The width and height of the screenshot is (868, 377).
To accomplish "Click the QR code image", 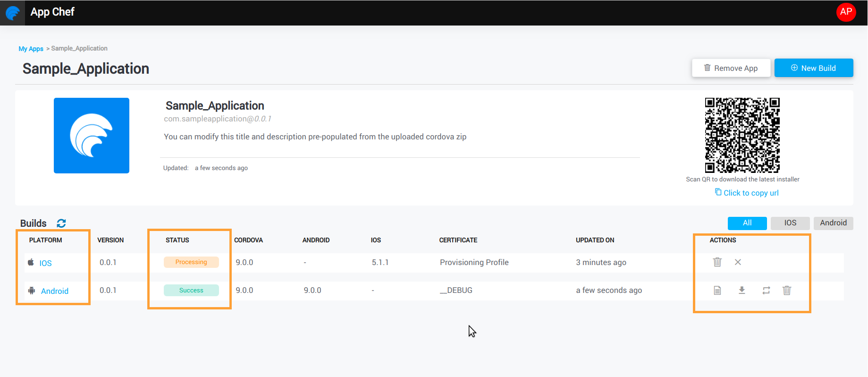I will pyautogui.click(x=742, y=135).
